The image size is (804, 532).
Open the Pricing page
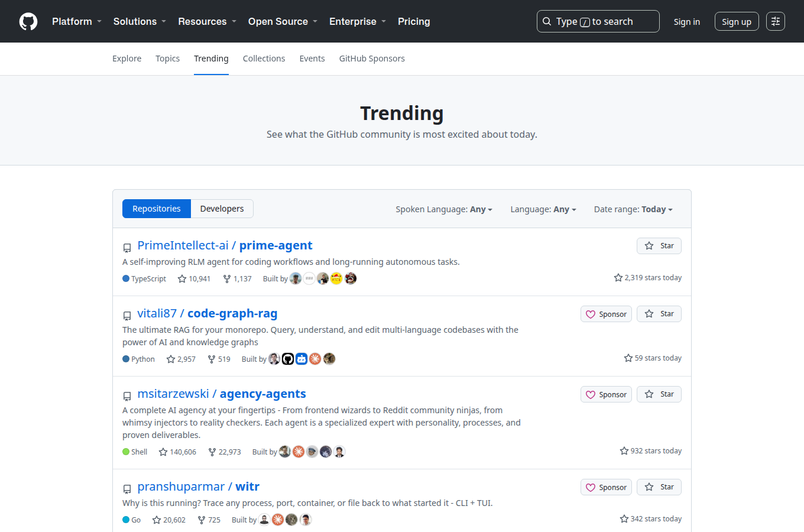pos(414,21)
